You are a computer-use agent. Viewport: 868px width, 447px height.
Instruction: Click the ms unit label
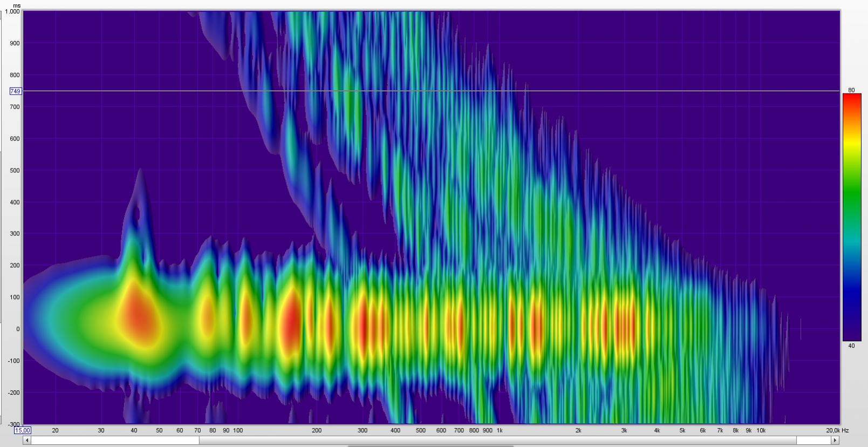pyautogui.click(x=17, y=5)
